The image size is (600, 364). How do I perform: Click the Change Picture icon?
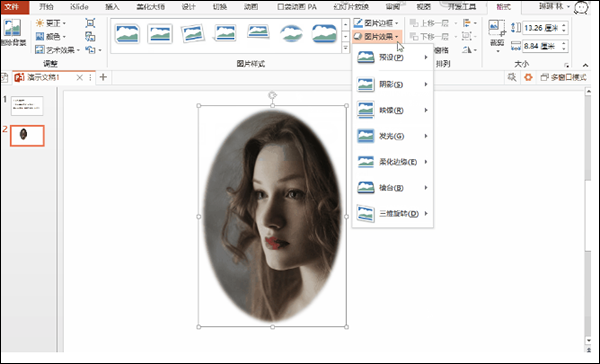(90, 36)
